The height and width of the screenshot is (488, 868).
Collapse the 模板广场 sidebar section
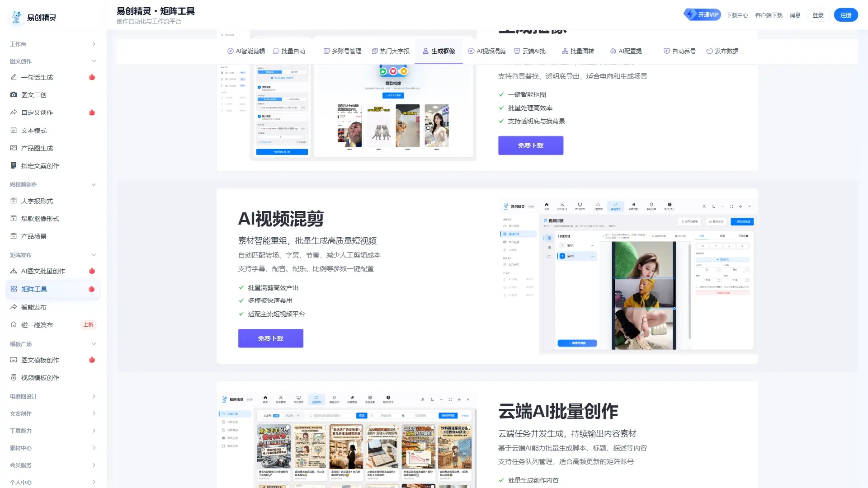(x=53, y=344)
